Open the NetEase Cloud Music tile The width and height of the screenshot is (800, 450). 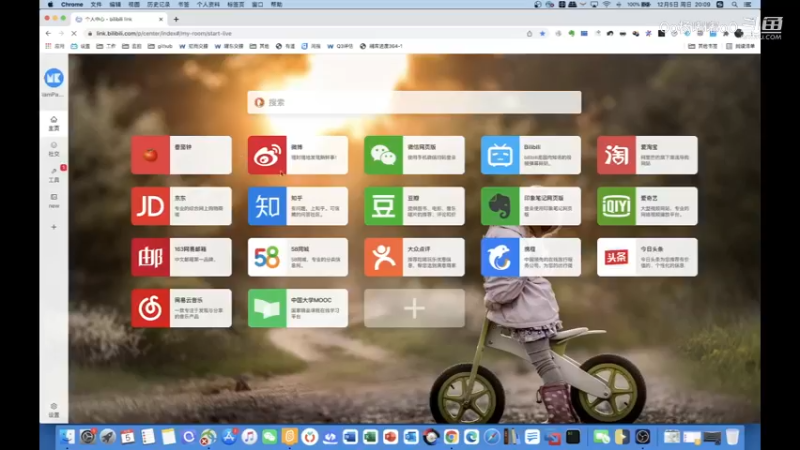click(x=181, y=308)
